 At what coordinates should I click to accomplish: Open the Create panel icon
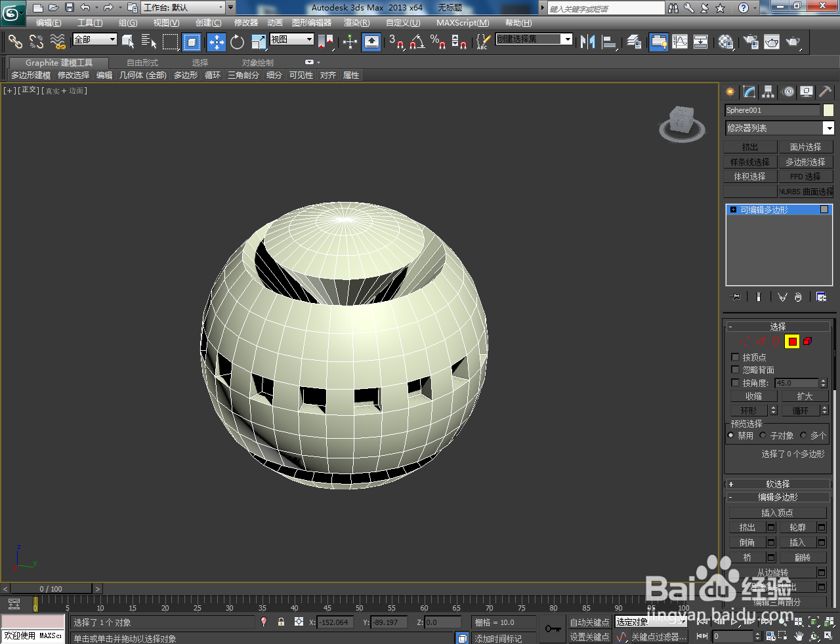[x=730, y=92]
